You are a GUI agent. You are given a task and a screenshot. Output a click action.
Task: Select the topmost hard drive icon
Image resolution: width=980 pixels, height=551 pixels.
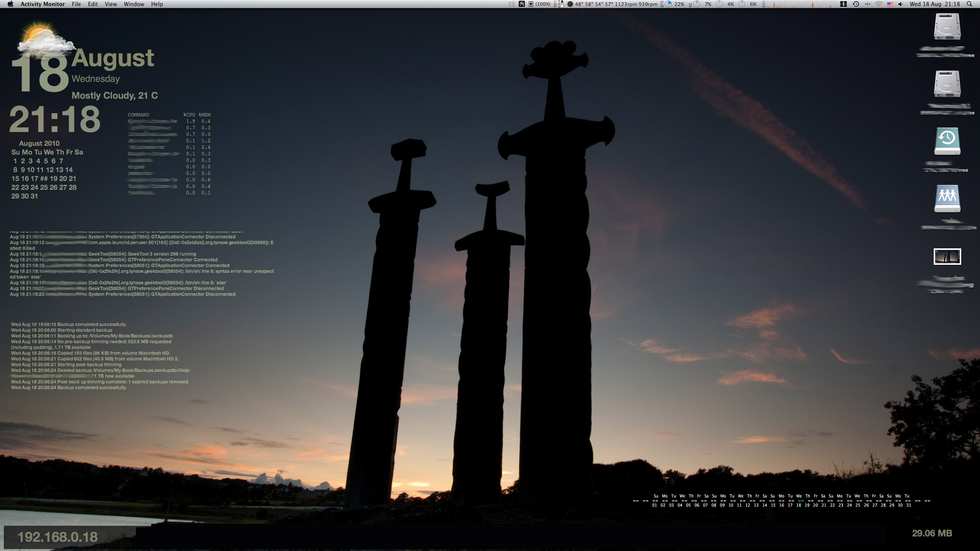tap(947, 27)
